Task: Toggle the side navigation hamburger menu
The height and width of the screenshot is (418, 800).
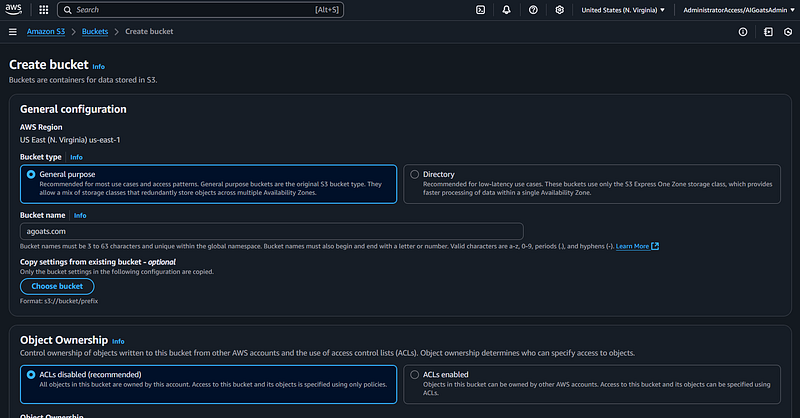Action: click(x=12, y=32)
